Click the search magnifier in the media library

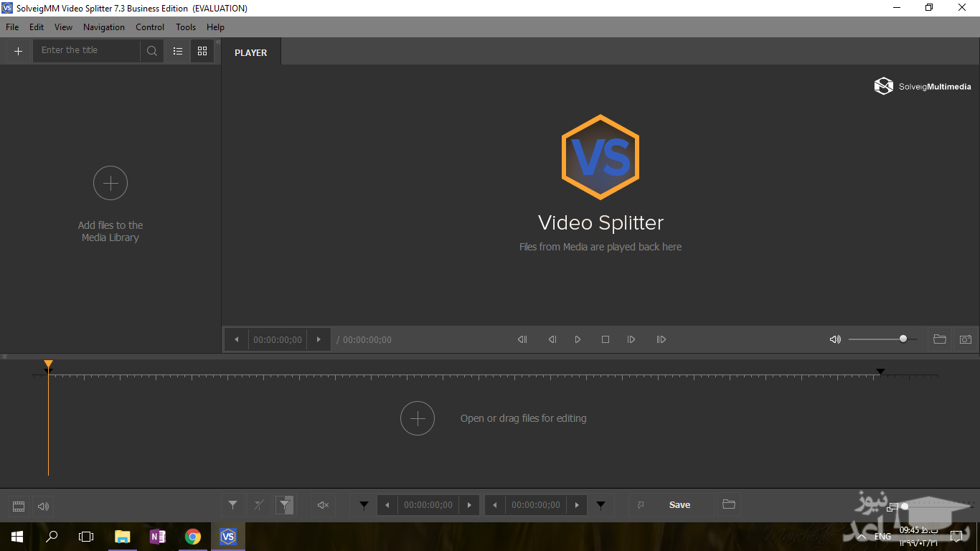coord(152,51)
